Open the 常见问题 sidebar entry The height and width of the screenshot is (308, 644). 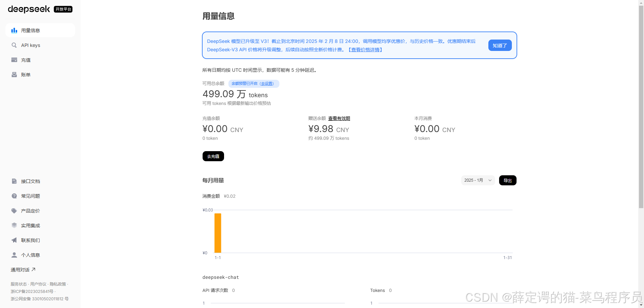pyautogui.click(x=40, y=196)
